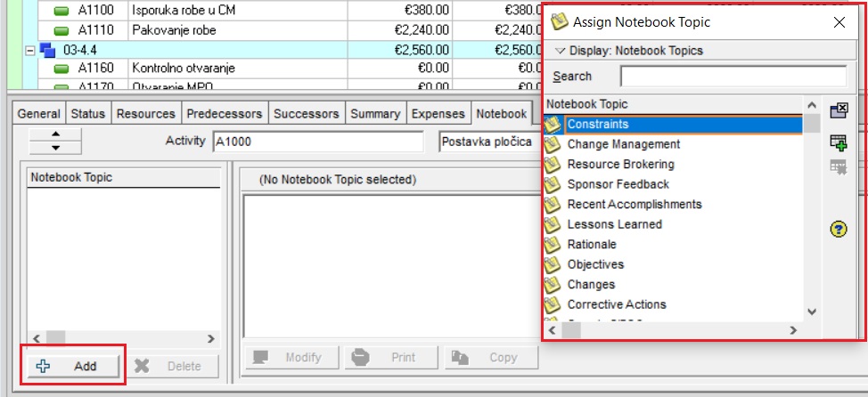Open the Expenses tab
The width and height of the screenshot is (868, 397).
coord(438,114)
